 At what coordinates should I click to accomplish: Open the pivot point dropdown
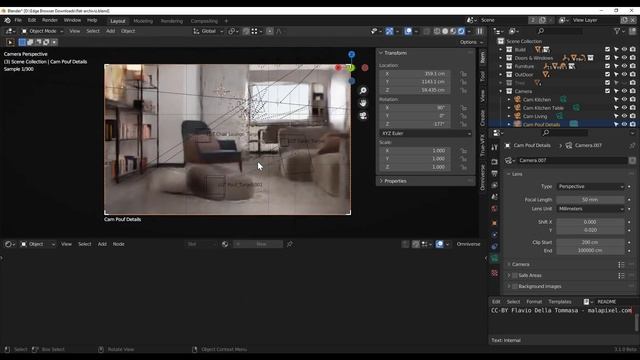233,31
